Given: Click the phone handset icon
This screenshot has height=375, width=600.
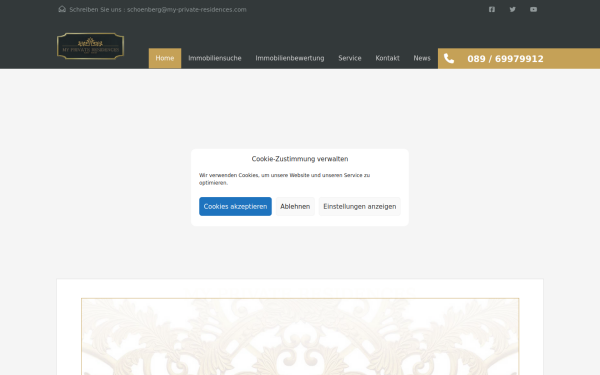Looking at the screenshot, I should (449, 59).
